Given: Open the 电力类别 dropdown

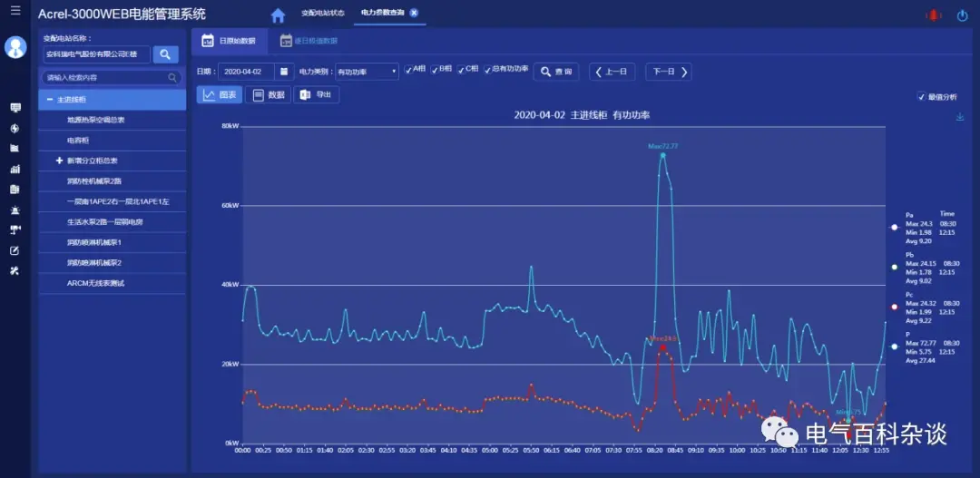Looking at the screenshot, I should coord(367,72).
